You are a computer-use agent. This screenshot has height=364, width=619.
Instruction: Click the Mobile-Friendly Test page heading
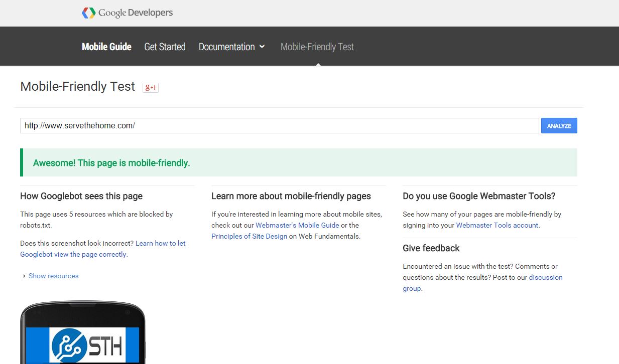pos(77,86)
